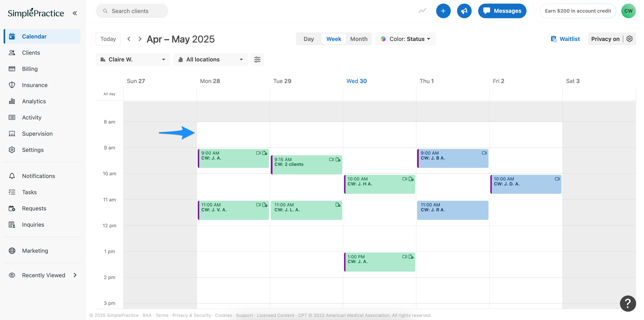Viewport: 644px width, 320px height.
Task: Toggle Privacy on setting
Action: click(x=605, y=39)
